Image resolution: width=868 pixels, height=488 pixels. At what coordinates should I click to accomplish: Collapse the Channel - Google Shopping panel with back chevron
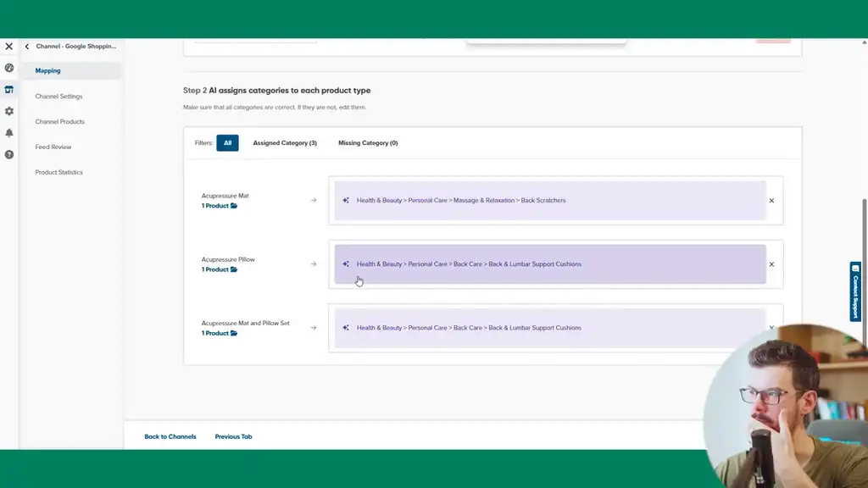(x=26, y=47)
